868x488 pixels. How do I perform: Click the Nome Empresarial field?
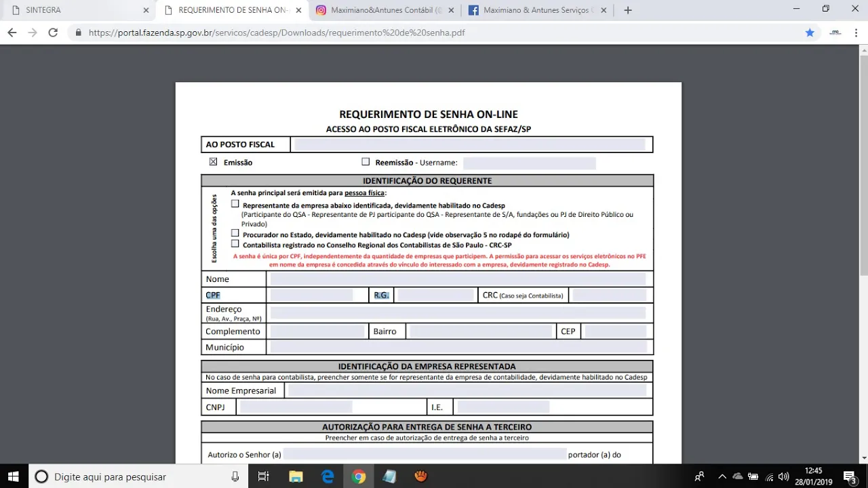(467, 390)
